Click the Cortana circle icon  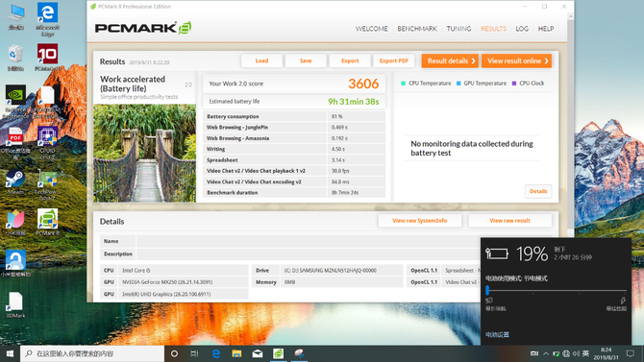coord(174,353)
